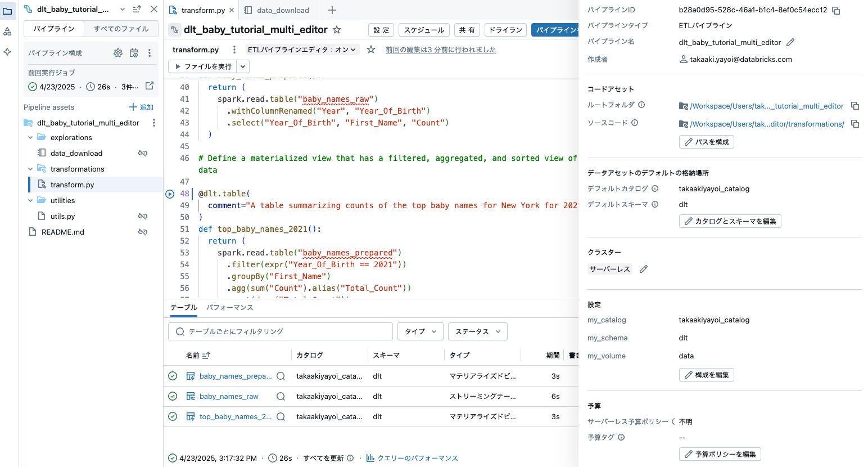Copy pipeline ID with the copy icon
Viewport: 868px width, 467px height.
pyautogui.click(x=836, y=10)
